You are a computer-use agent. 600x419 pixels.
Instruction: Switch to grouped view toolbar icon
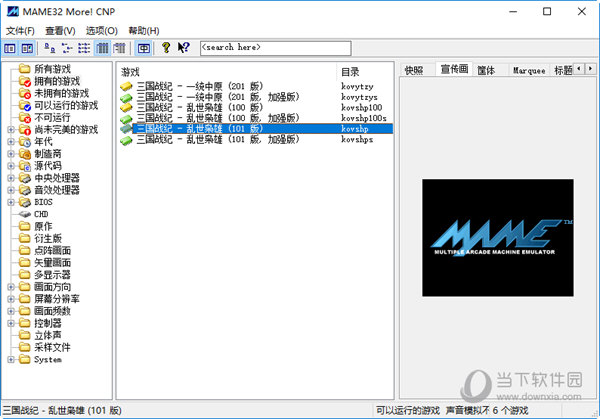(119, 48)
